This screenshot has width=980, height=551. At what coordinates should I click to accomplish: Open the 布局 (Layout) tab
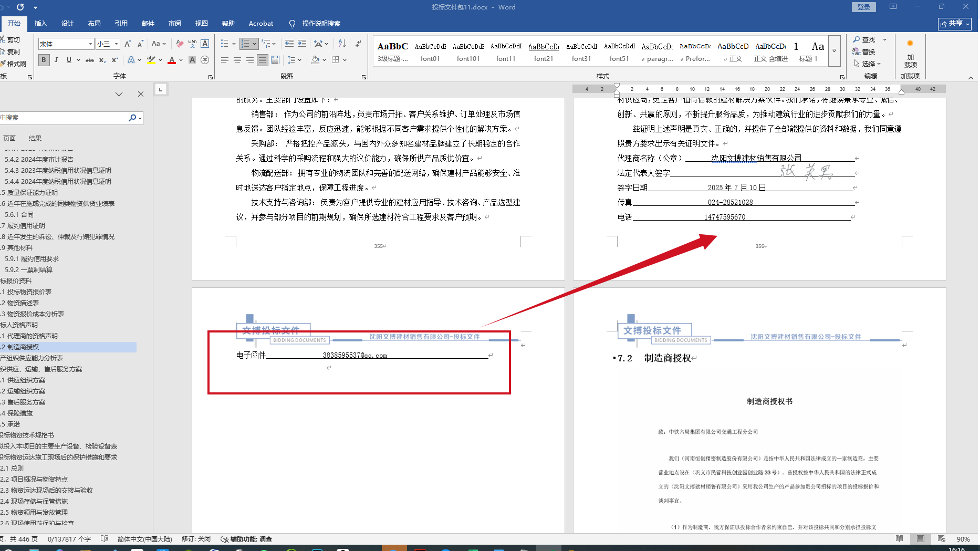(x=94, y=23)
